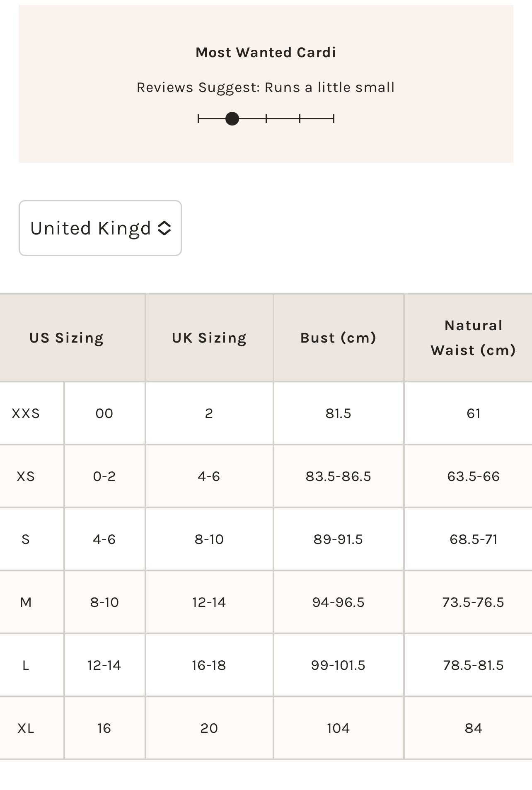
Task: Click the Natural Waist (cm) header
Action: (473, 338)
